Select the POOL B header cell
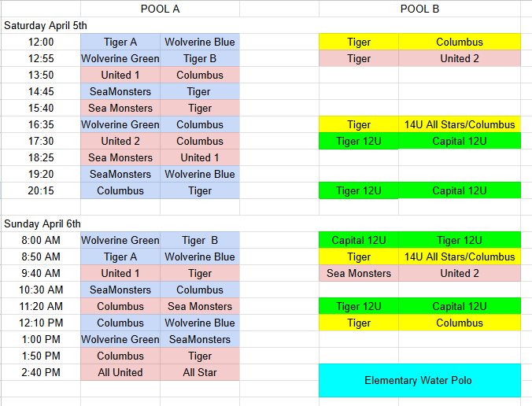The image size is (532, 406). (x=419, y=9)
